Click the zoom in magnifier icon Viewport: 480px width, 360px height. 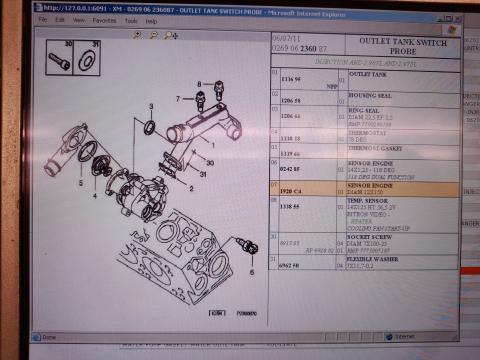click(137, 35)
